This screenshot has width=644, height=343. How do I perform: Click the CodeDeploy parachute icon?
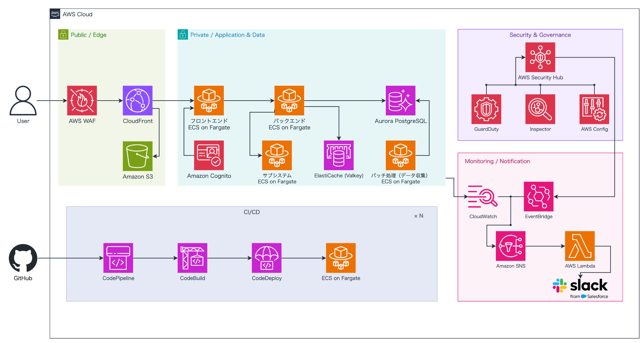click(267, 258)
